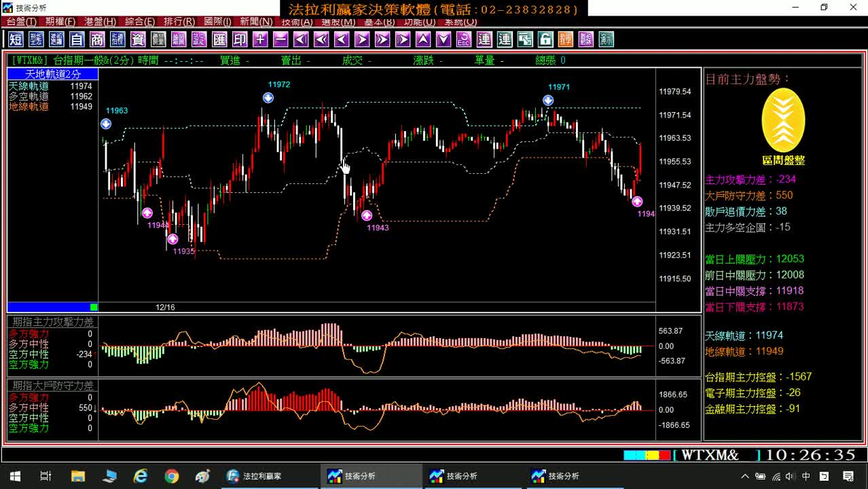Image resolution: width=868 pixels, height=489 pixels.
Task: Click the double-right arrow toolbar icon
Action: tap(382, 39)
